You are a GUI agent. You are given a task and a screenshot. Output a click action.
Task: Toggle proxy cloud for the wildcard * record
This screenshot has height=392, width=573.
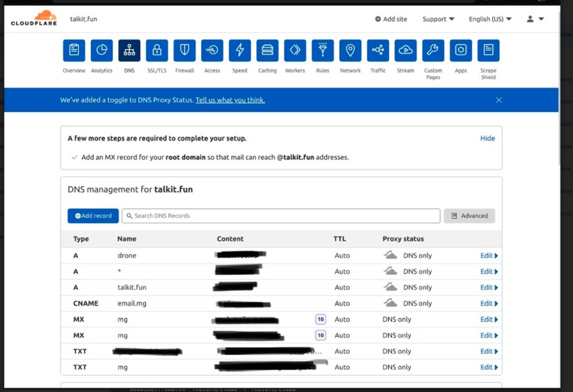point(390,271)
